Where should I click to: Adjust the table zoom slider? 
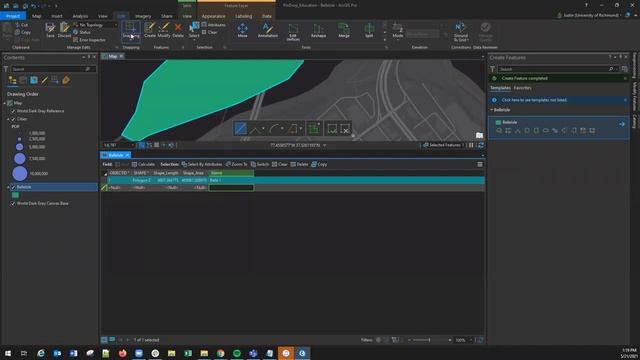429,340
